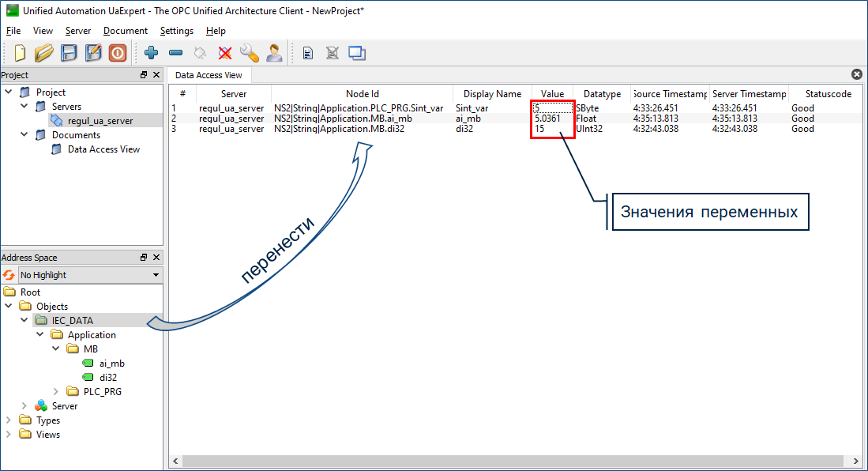Screen dimensions: 868x471
Task: Disconnect server using the red X plug icon
Action: coord(225,53)
